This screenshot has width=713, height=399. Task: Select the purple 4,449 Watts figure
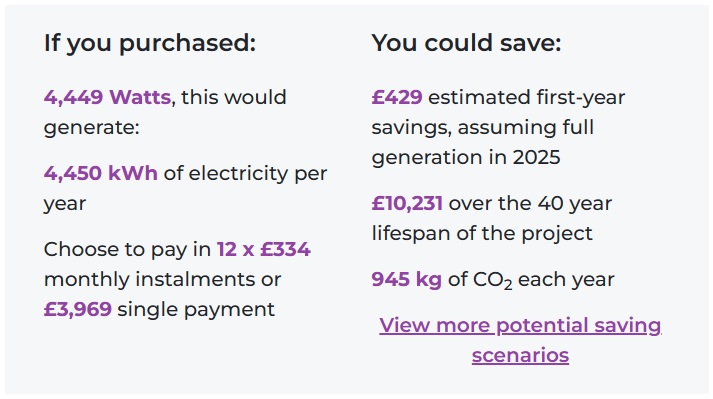pyautogui.click(x=107, y=97)
